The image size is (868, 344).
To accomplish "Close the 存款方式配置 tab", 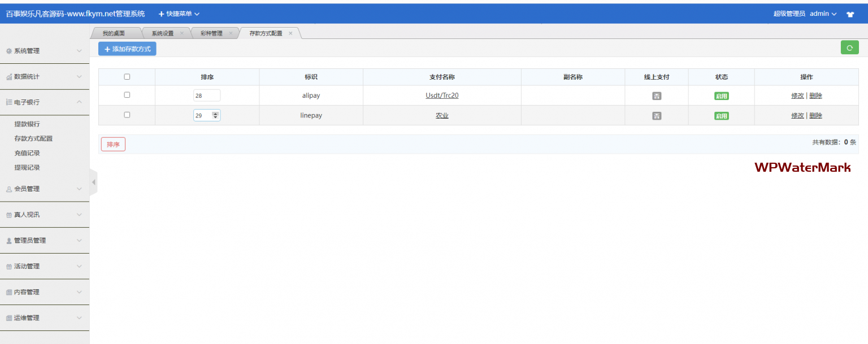I will 290,33.
